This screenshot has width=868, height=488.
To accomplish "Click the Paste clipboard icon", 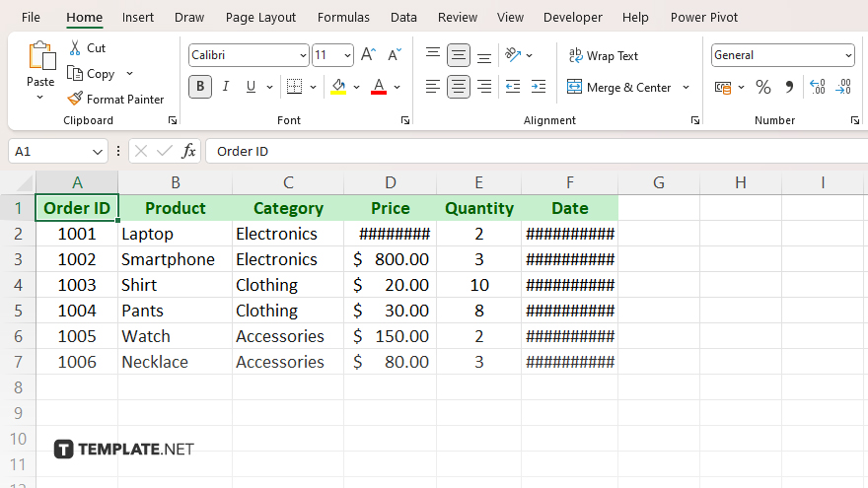I will [41, 56].
